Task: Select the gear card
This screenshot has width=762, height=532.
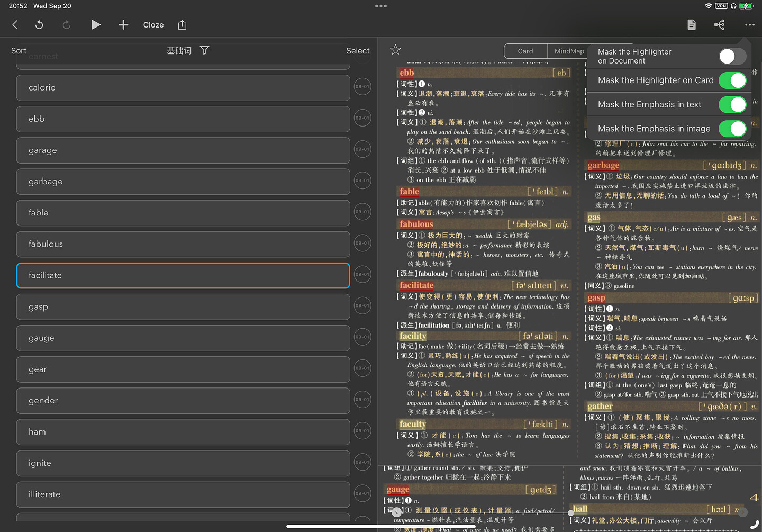Action: (x=183, y=369)
